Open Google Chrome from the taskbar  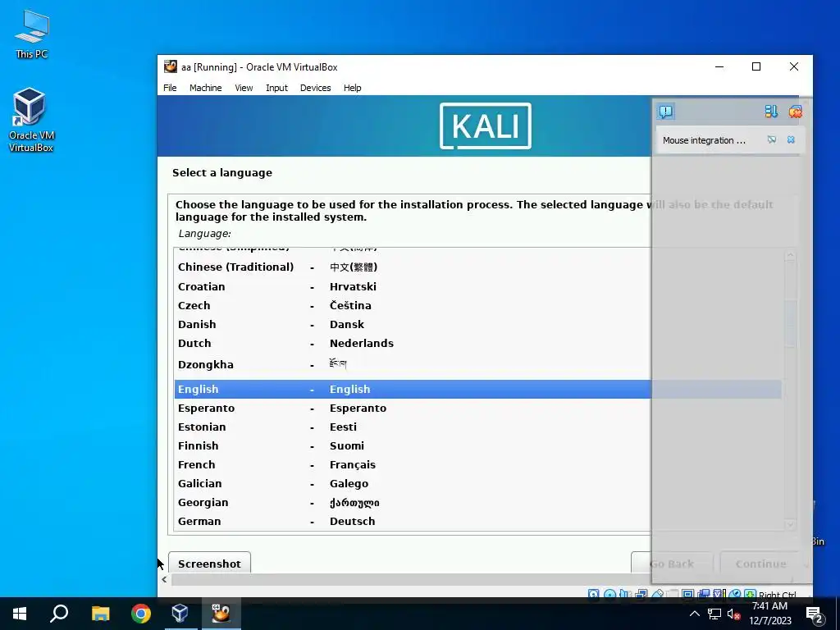click(x=141, y=614)
